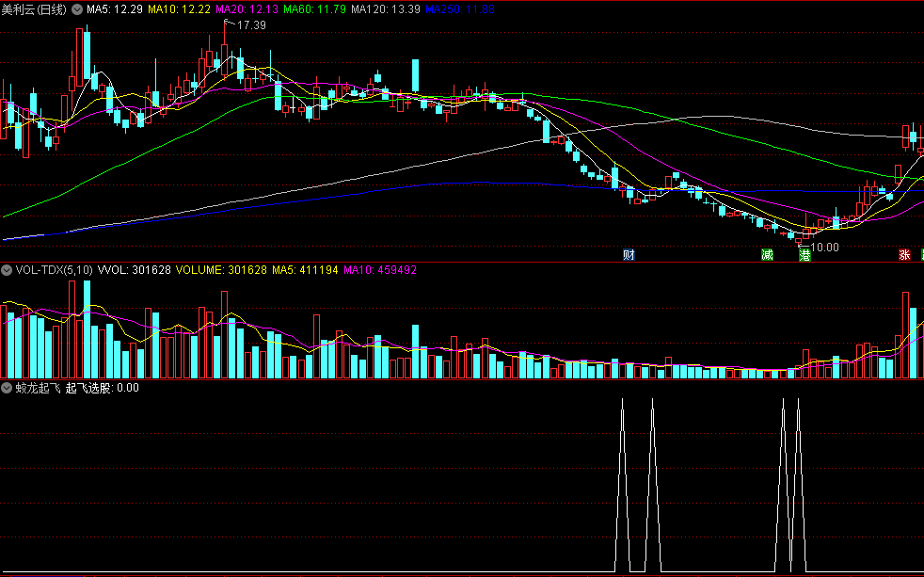Select the MA60: 11.79 label
Image resolution: width=924 pixels, height=577 pixels.
(314, 9)
